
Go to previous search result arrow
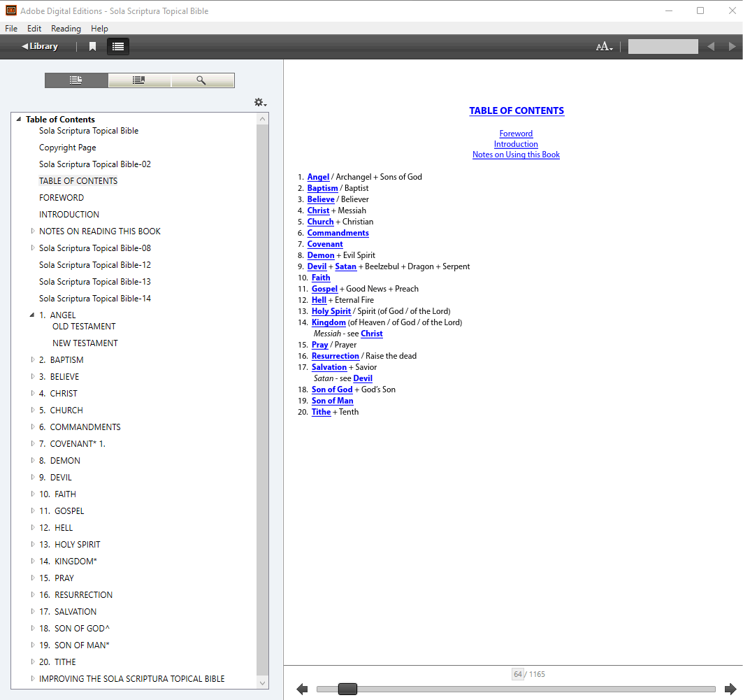(711, 46)
